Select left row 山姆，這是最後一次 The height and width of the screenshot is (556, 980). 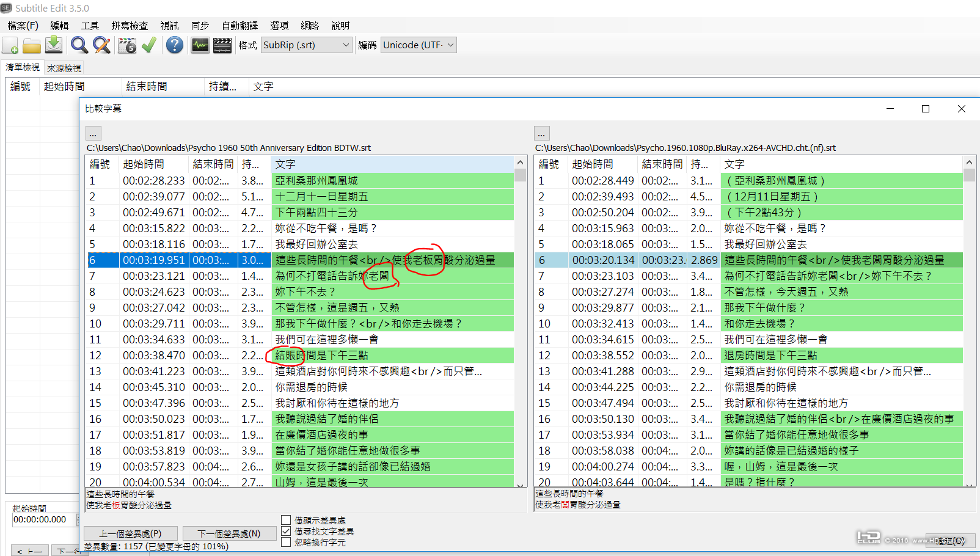click(301, 481)
